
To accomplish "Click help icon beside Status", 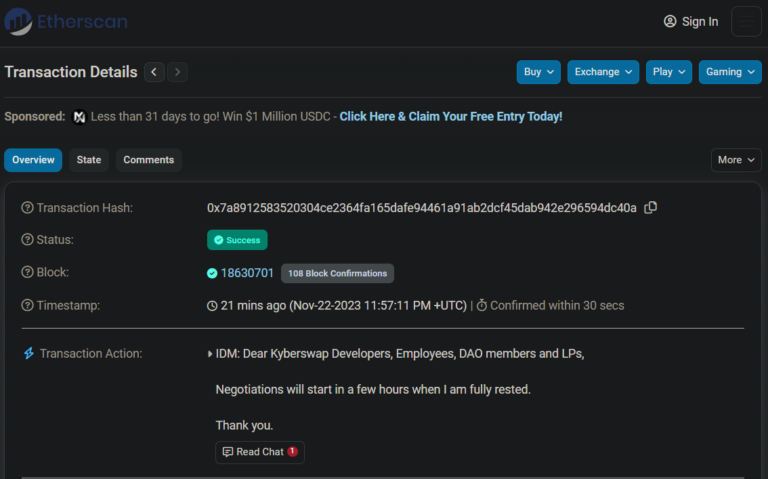I will 27,240.
